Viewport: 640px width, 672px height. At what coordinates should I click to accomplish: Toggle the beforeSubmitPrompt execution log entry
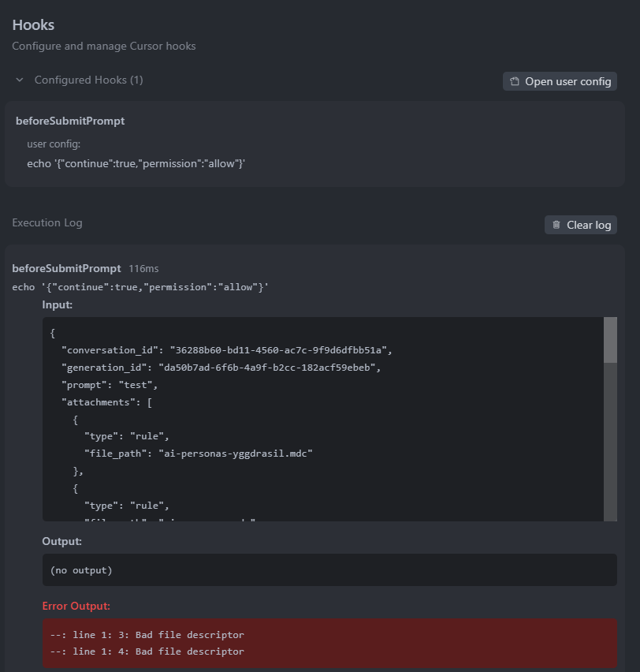tap(66, 268)
